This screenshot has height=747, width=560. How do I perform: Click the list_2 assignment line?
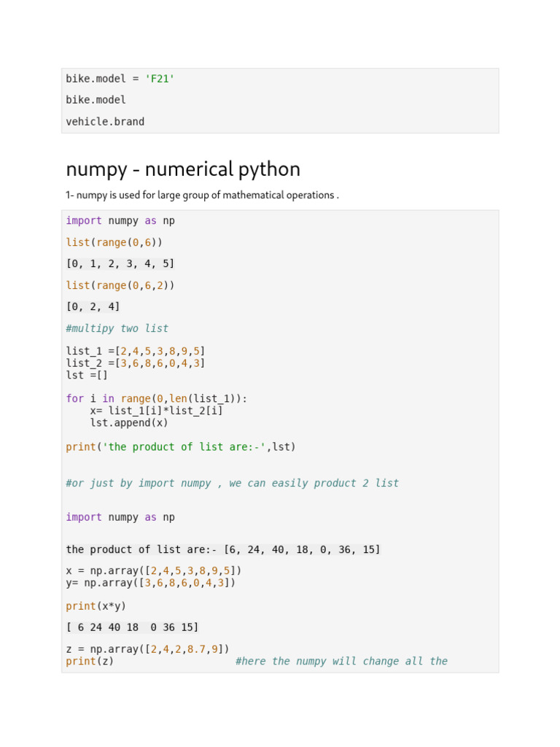(136, 363)
